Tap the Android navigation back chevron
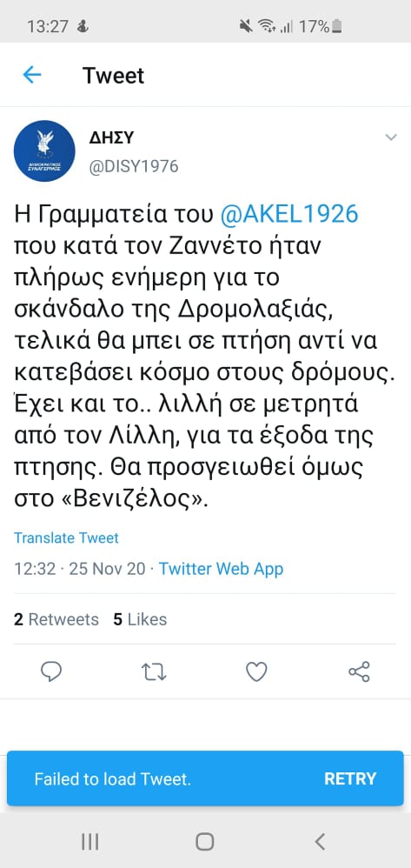This screenshot has height=868, width=411. pyautogui.click(x=320, y=841)
